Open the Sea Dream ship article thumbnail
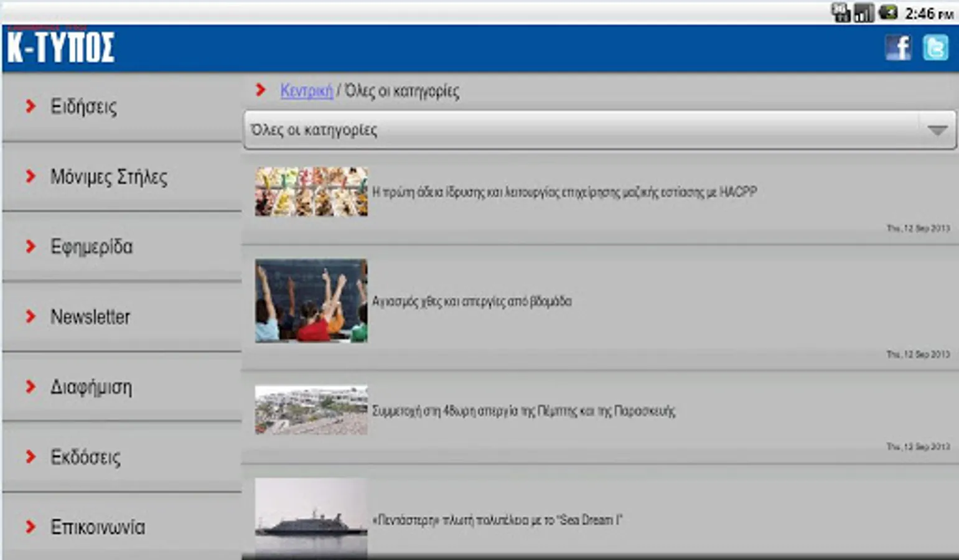Screen dimensions: 959x560 point(311,518)
